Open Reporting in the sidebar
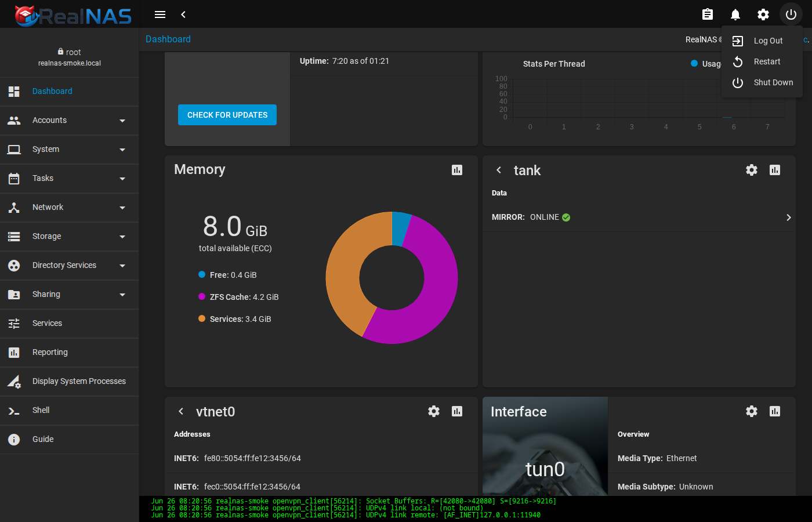 [x=70, y=353]
